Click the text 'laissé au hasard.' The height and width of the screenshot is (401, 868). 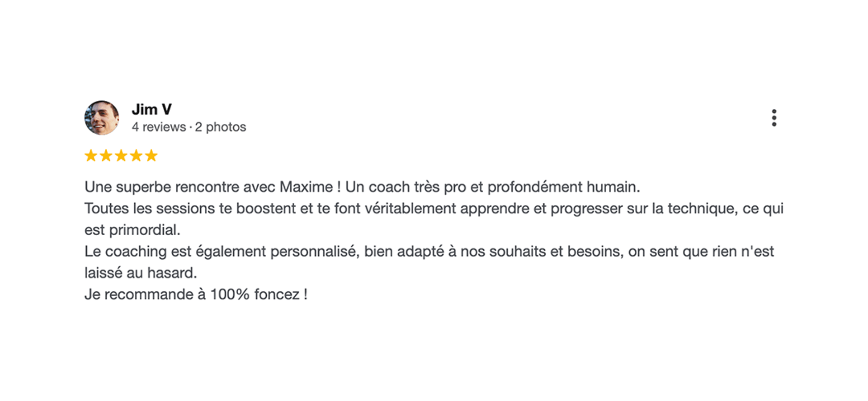[x=141, y=273]
